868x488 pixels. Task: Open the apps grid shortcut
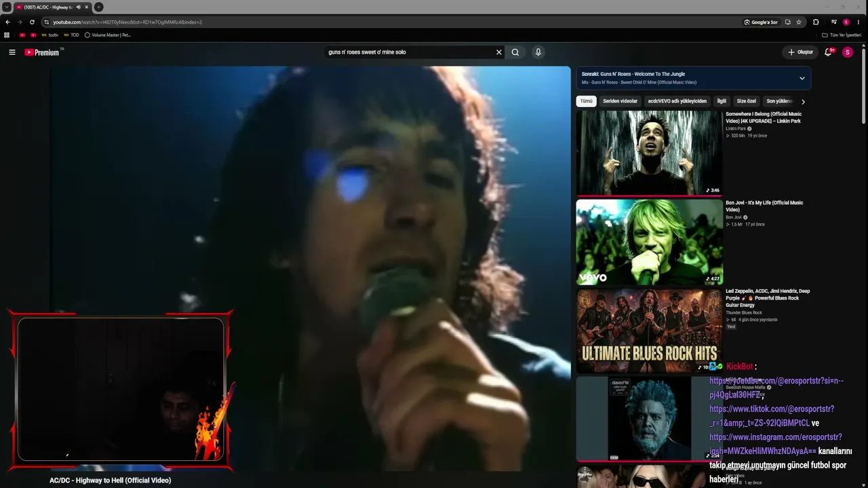[x=7, y=35]
